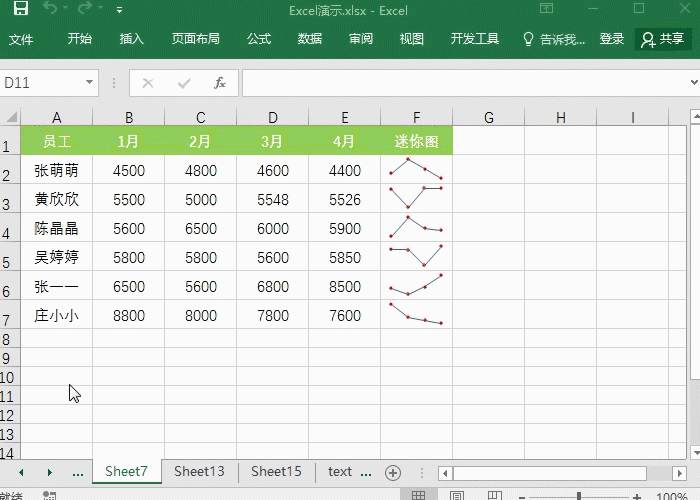
Task: Select cell F2 with 张萌萌 sparkline
Action: pos(416,170)
